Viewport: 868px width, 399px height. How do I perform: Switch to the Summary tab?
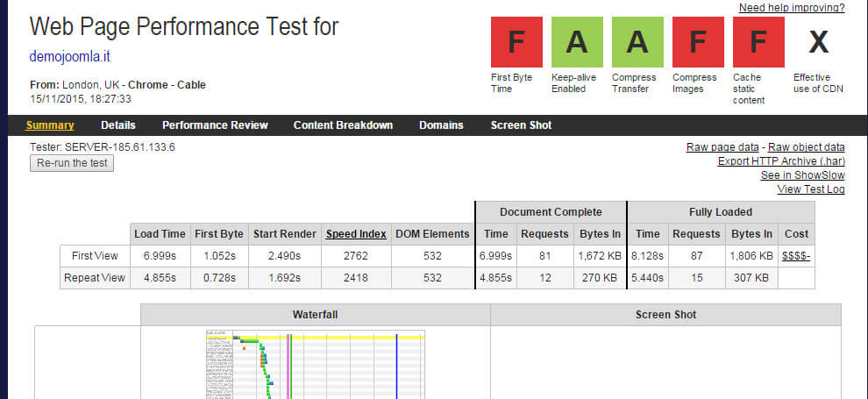pyautogui.click(x=50, y=125)
